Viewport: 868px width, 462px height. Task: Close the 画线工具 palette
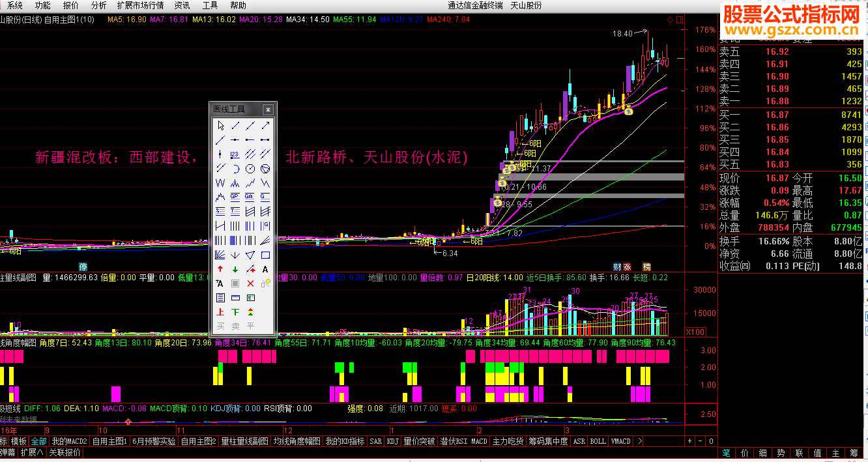click(268, 109)
